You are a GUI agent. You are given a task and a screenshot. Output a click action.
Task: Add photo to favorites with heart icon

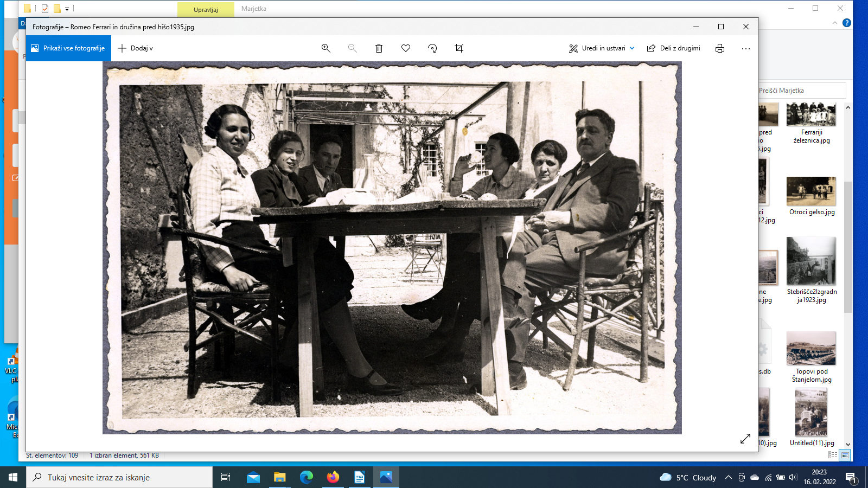point(406,48)
